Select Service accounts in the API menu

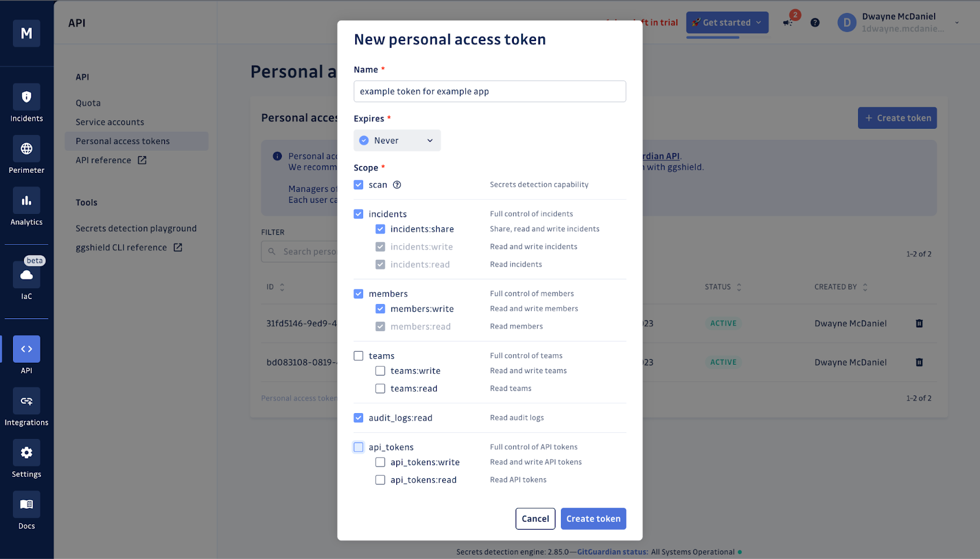point(110,121)
